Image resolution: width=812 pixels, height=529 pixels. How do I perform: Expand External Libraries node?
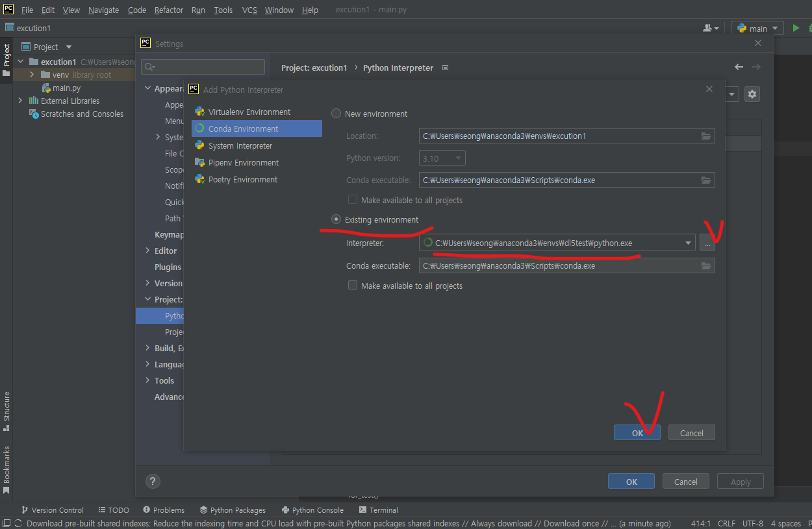[x=20, y=101]
